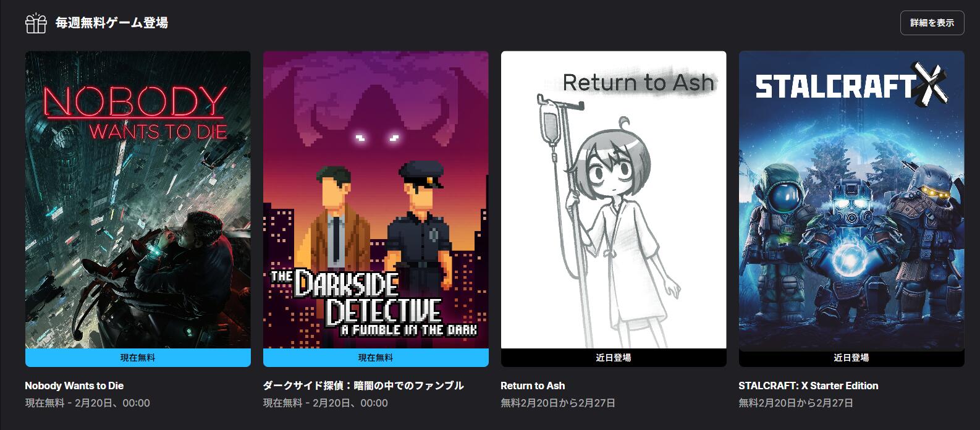Open the Nobody Wants to Die title link
The width and height of the screenshot is (980, 430).
tap(74, 386)
